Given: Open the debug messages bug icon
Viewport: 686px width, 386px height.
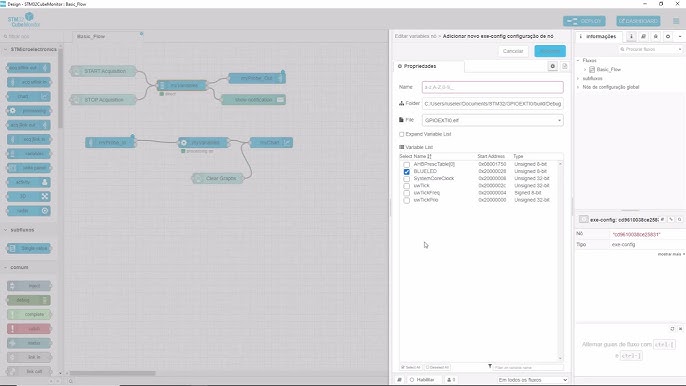Looking at the screenshot, I should (x=655, y=36).
